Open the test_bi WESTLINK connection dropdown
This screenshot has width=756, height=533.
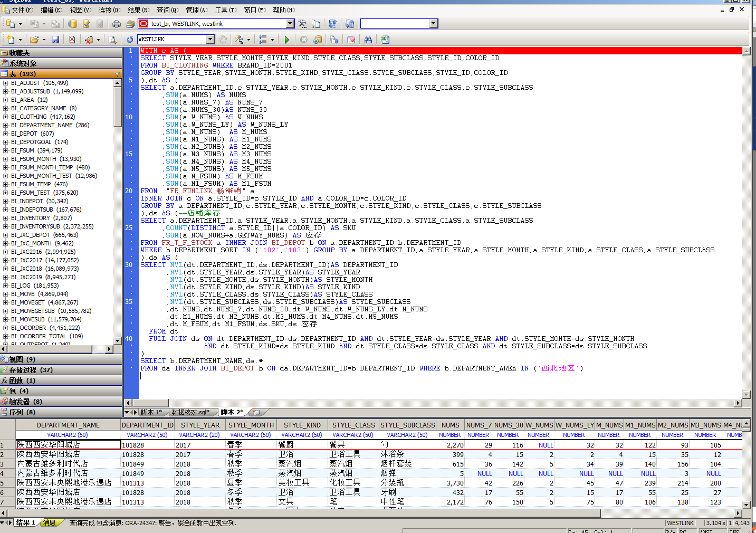pos(290,24)
